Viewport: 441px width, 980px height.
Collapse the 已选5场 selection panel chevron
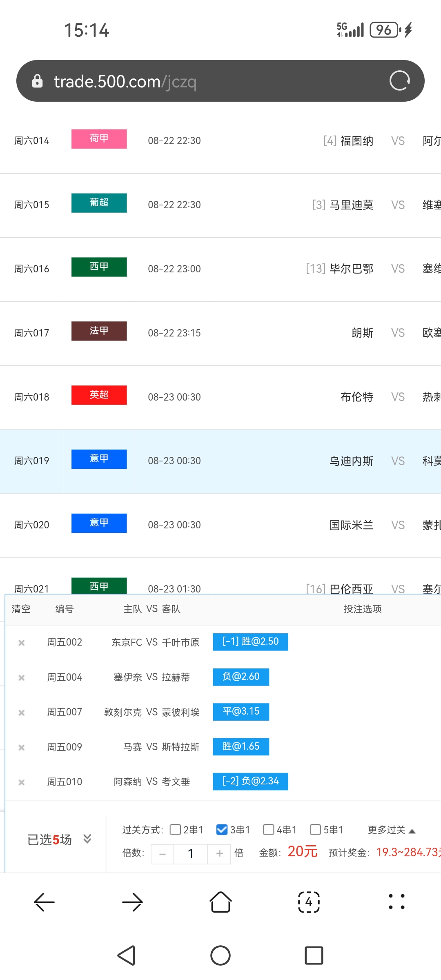(87, 839)
